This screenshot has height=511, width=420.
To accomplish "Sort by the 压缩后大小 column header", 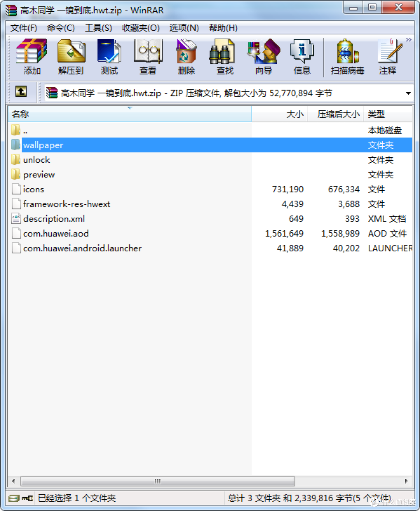I will coord(336,114).
